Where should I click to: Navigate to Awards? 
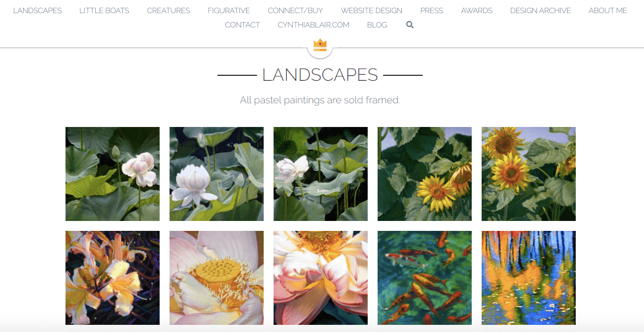click(477, 10)
